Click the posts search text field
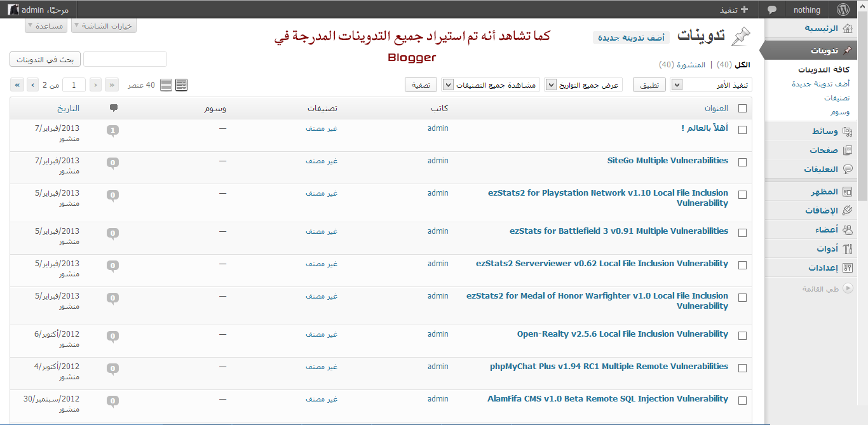868x425 pixels. [x=125, y=60]
